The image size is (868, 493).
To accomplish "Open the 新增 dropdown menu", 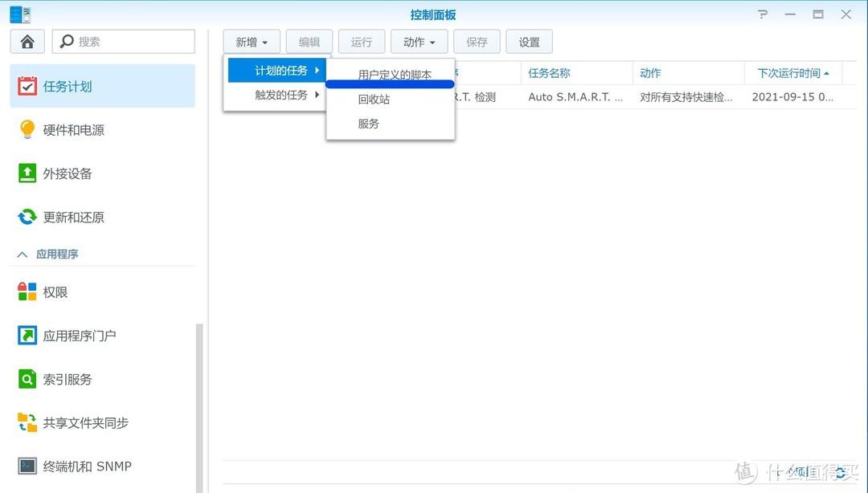I will point(251,41).
